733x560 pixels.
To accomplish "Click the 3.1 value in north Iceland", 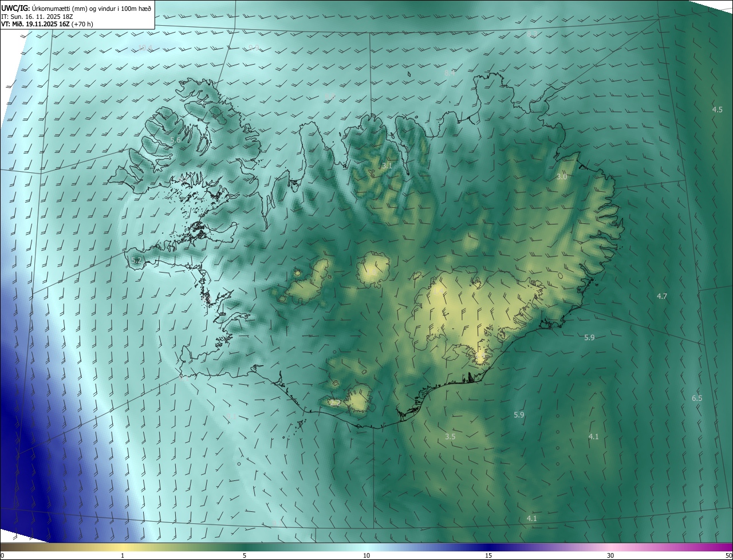I will (388, 166).
